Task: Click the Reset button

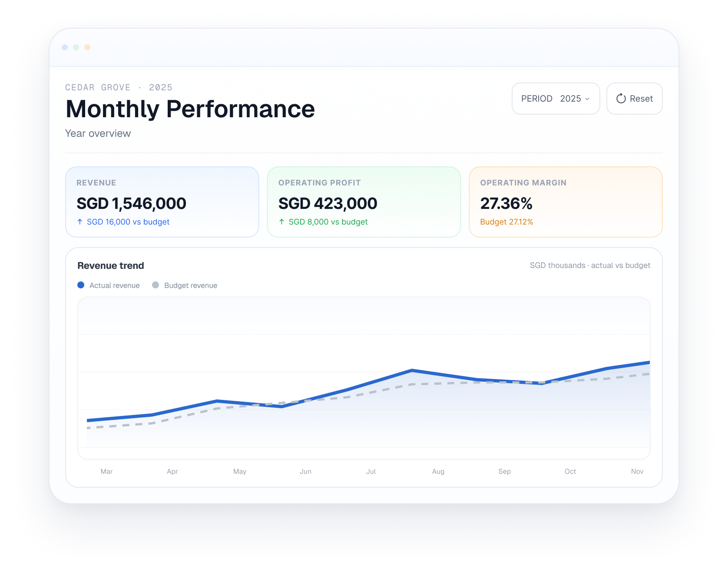Action: point(634,99)
